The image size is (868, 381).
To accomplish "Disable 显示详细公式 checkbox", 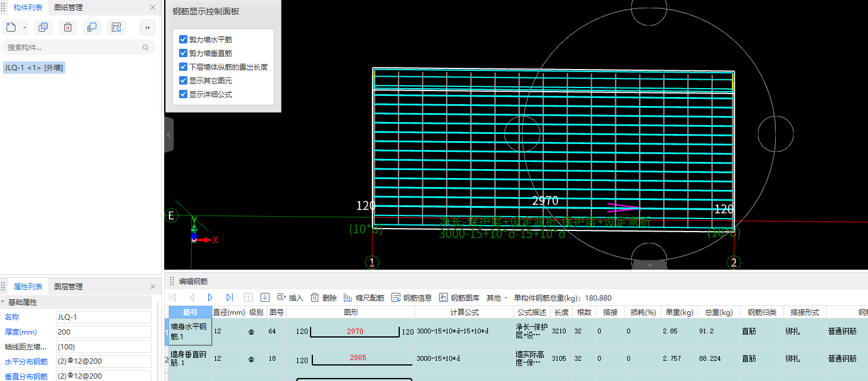I will coord(183,94).
